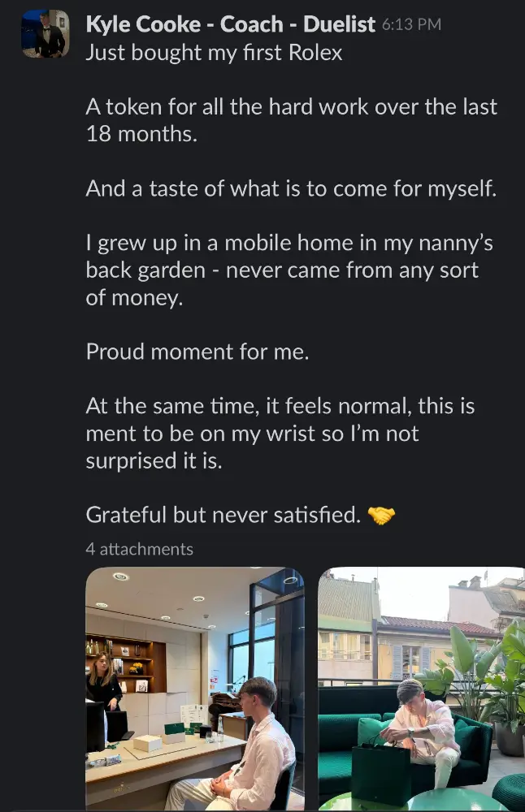Collapse the "4 attachments" label
The width and height of the screenshot is (525, 812).
[x=139, y=550]
